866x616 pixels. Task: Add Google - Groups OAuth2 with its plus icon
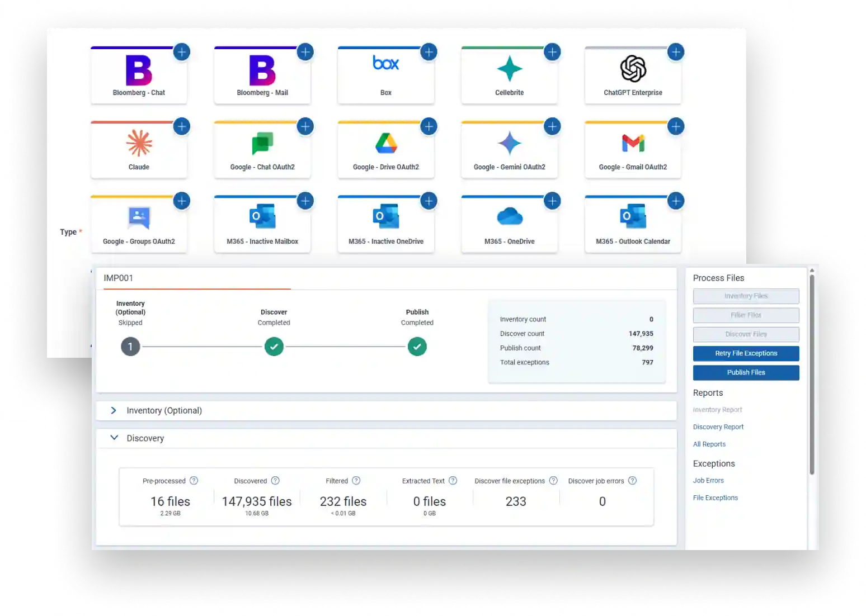[182, 201]
